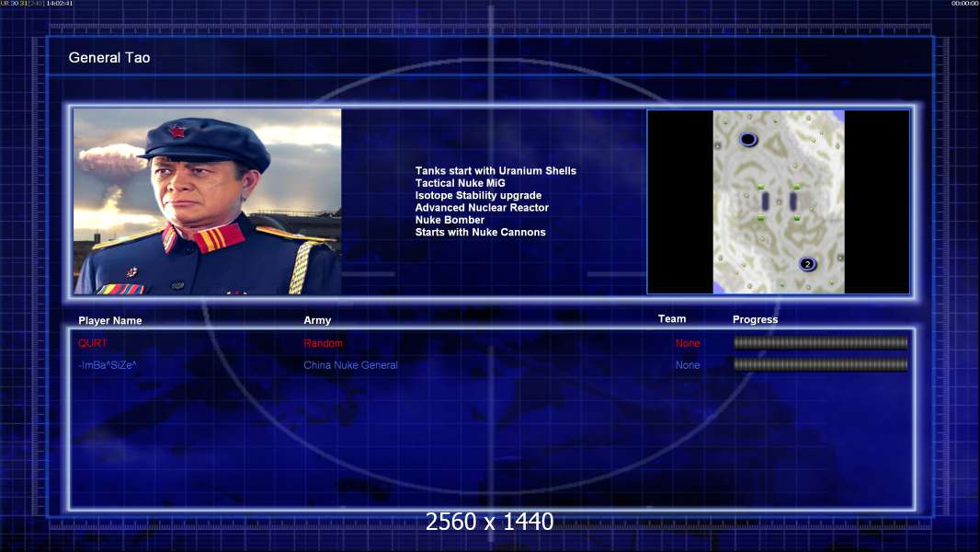Click the "Tactical Nuke MiG" line

point(460,183)
